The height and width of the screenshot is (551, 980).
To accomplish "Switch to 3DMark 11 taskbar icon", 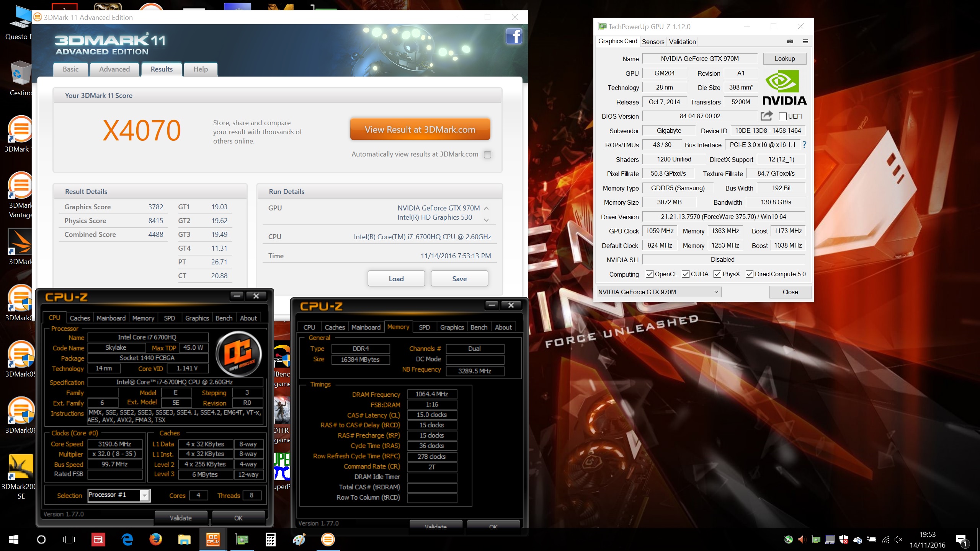I will click(x=328, y=540).
